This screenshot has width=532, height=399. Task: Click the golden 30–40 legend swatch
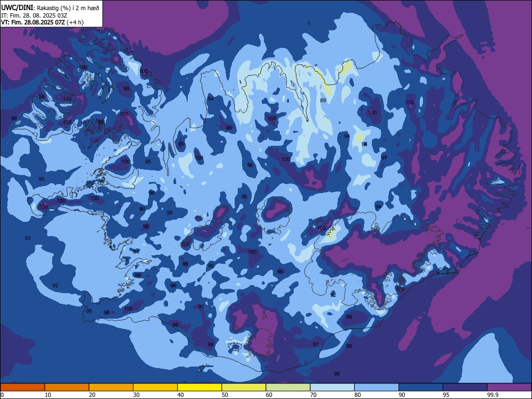pos(155,387)
